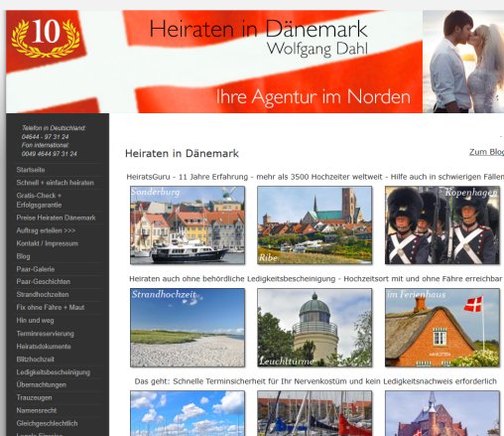The width and height of the screenshot is (504, 436).
Task: Click the Wolfgang Dahl name in banner
Action: point(317,50)
